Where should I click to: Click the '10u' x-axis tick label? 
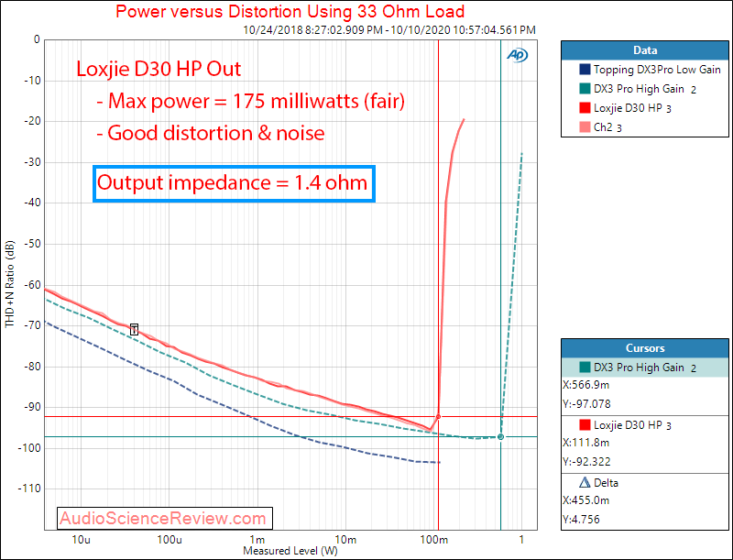tap(81, 540)
